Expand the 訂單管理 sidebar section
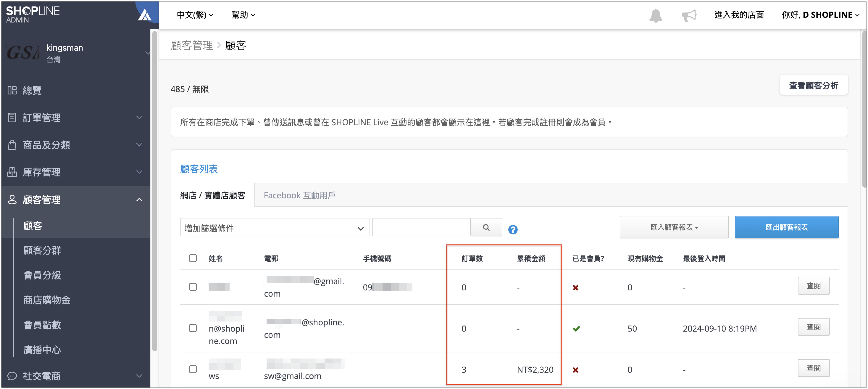868x389 pixels. [139, 118]
